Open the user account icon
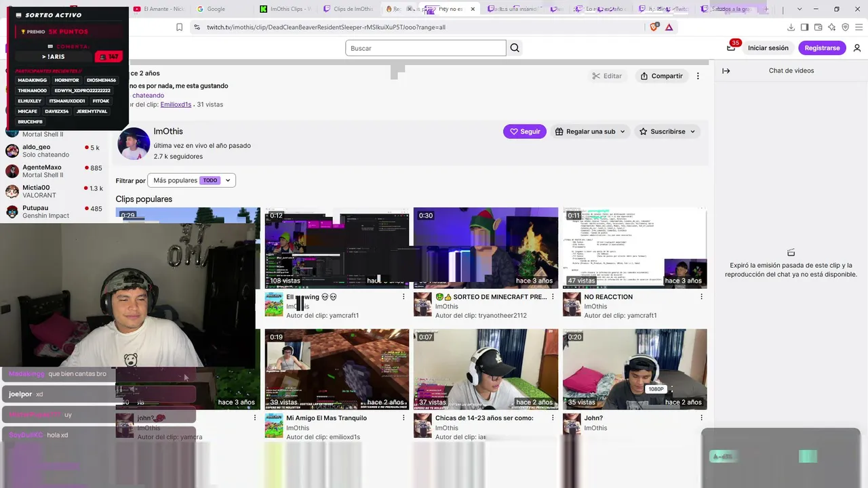The height and width of the screenshot is (488, 868). [x=857, y=48]
